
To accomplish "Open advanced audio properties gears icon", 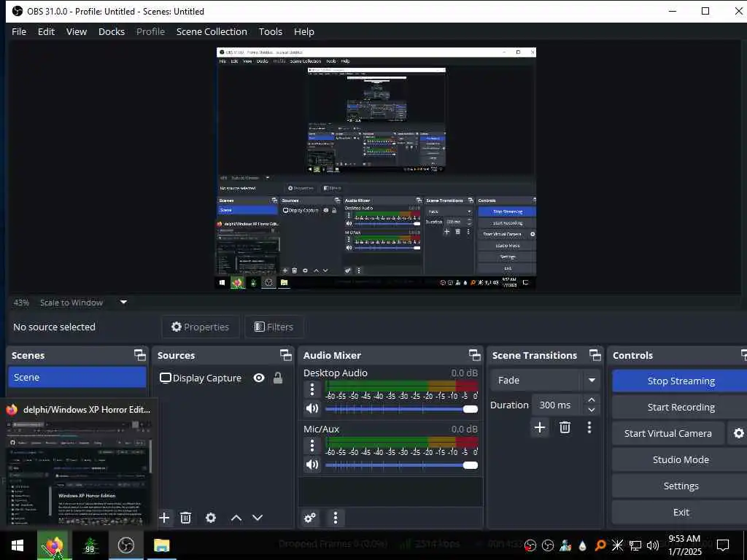I will tap(310, 518).
